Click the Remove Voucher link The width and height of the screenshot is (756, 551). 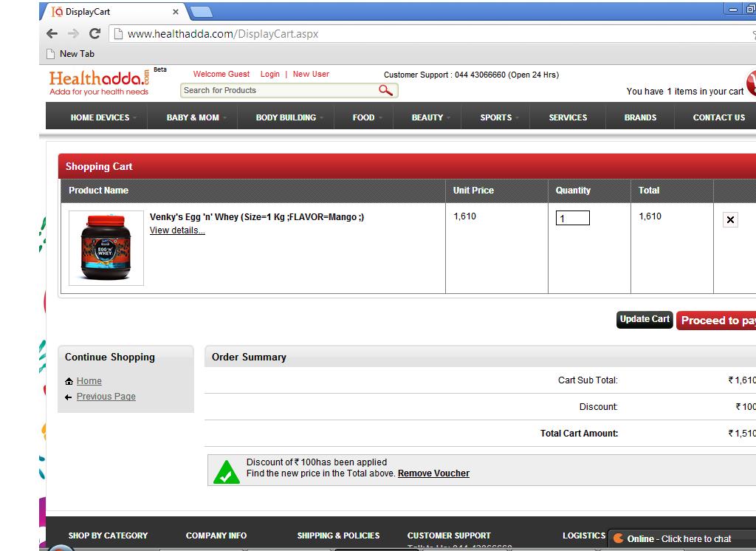(433, 473)
